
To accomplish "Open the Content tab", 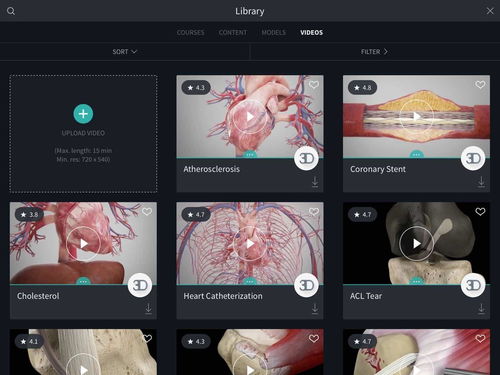I will point(233,33).
